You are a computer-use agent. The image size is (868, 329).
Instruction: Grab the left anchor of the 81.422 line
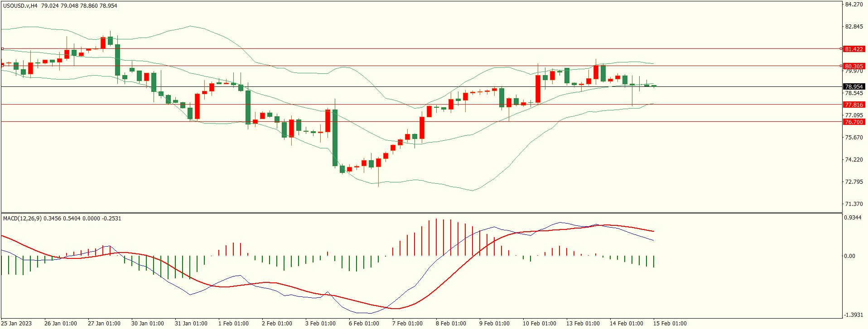2,48
